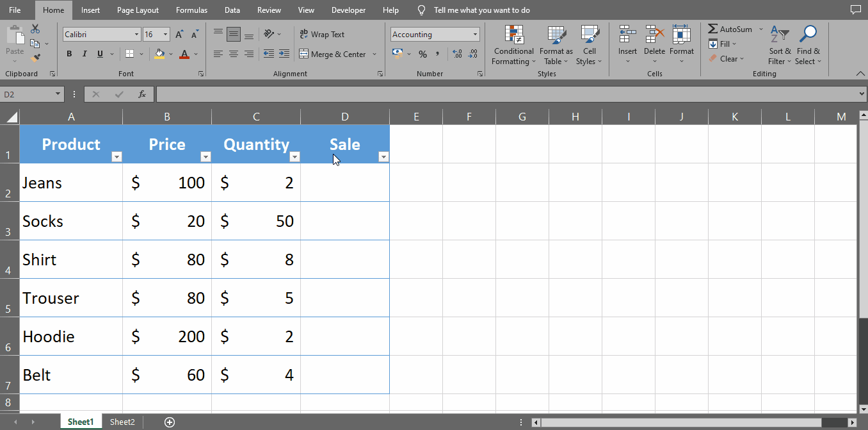Click the Increase Decimal icon
Screen dimensions: 868x430
click(x=457, y=54)
